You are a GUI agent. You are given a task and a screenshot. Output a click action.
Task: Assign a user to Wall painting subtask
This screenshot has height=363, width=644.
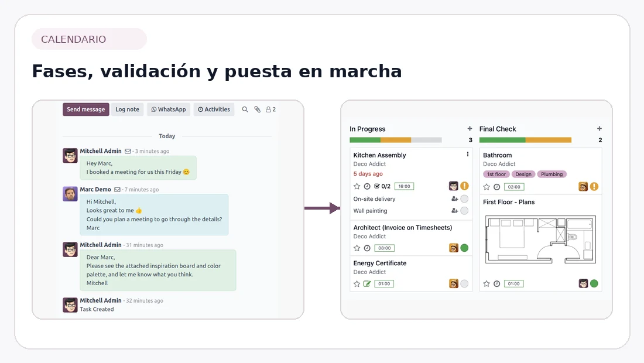455,211
